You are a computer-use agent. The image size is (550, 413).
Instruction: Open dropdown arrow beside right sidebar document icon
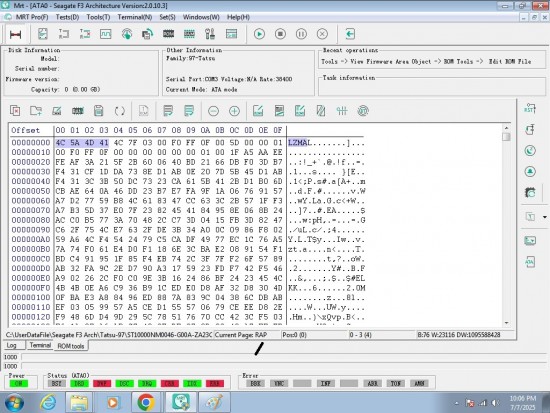click(545, 217)
